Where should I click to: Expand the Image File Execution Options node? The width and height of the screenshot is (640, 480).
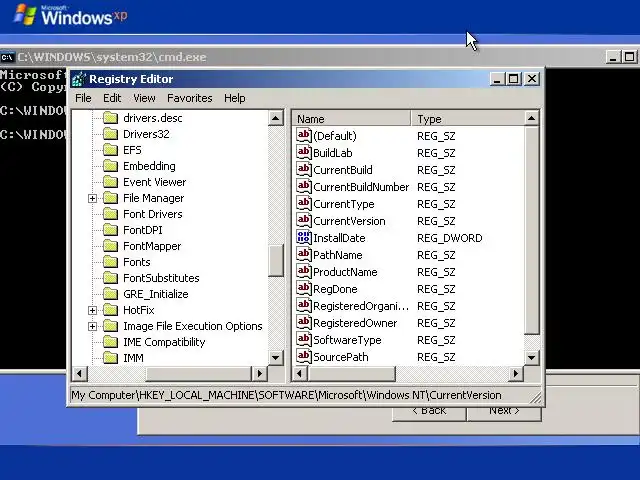92,326
